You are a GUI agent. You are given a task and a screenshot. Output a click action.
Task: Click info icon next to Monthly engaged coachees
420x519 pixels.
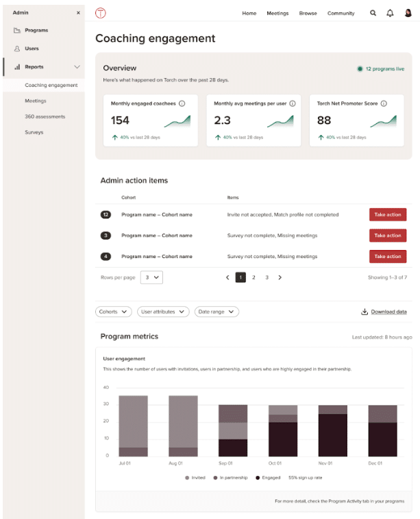click(x=182, y=103)
